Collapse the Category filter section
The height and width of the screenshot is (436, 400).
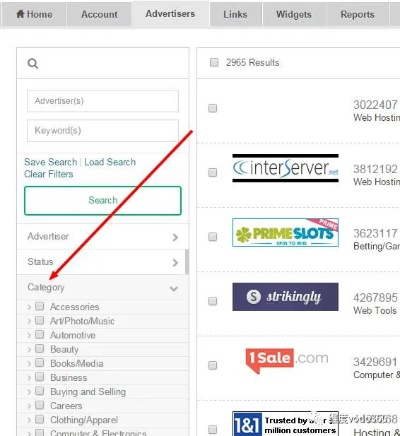tap(103, 287)
